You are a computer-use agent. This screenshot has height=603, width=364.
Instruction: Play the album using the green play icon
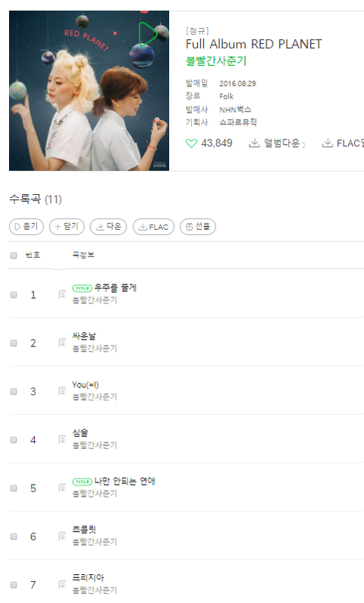coord(147,34)
